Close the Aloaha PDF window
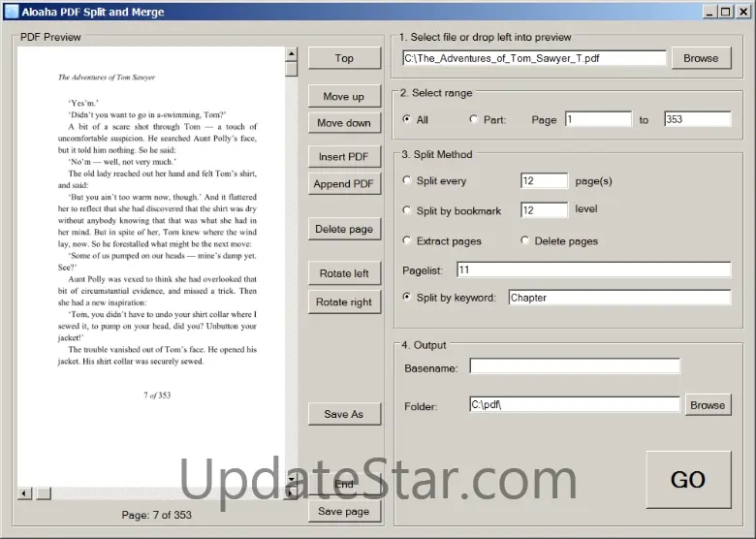756x539 pixels. coord(743,12)
